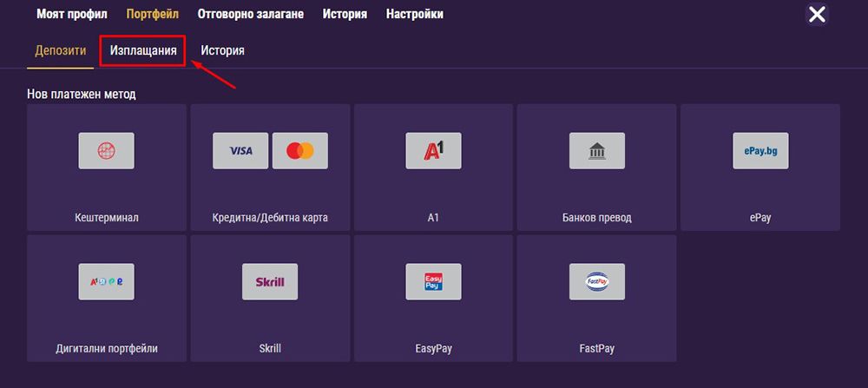868x388 pixels.
Task: Open the Дигитални портфейли wallets icon
Action: (x=106, y=282)
